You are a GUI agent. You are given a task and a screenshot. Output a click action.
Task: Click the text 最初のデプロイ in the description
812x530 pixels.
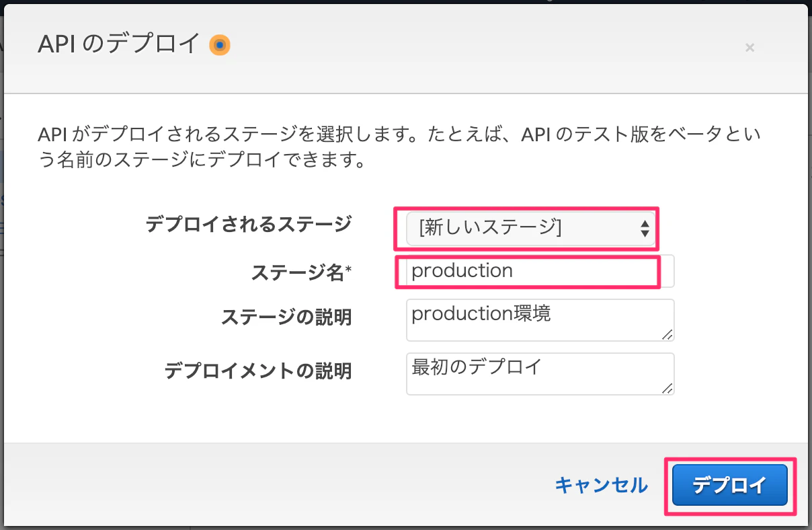point(477,367)
